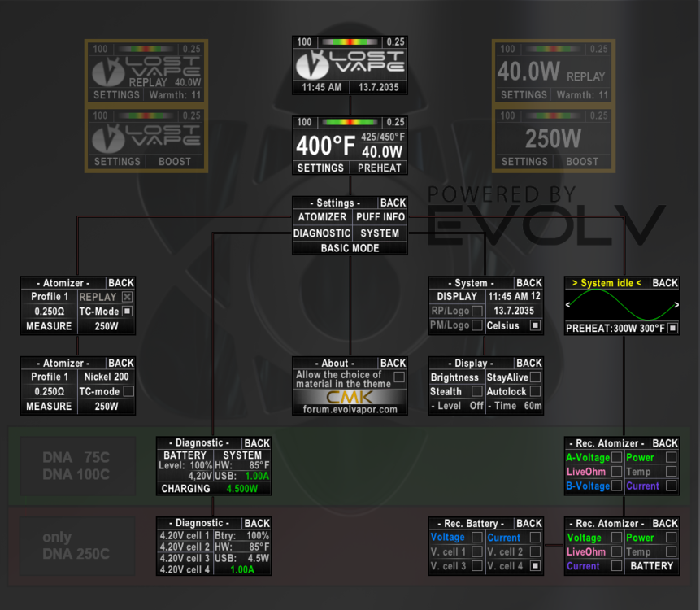The height and width of the screenshot is (610, 700).
Task: Click BACK in the System screen
Action: [529, 283]
